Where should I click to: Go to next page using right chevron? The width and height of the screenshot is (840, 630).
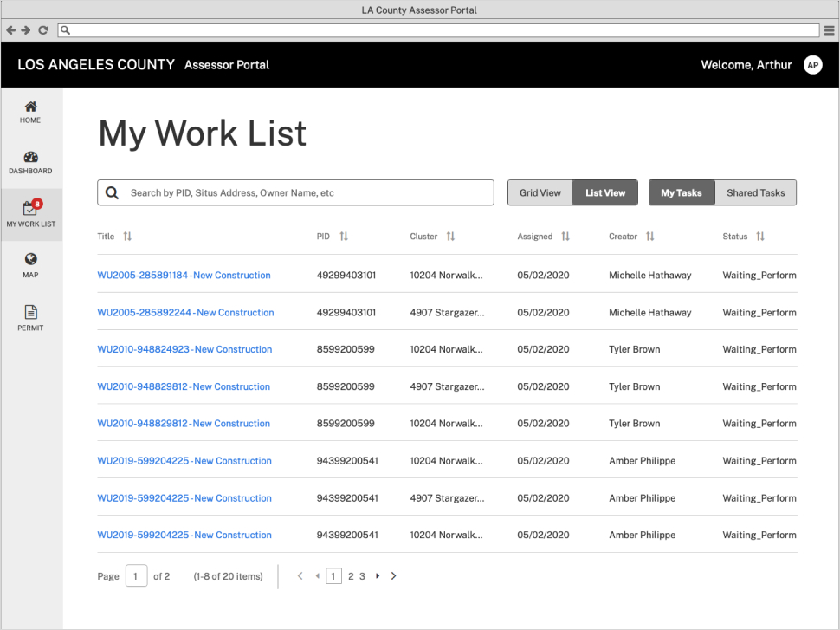coord(394,576)
